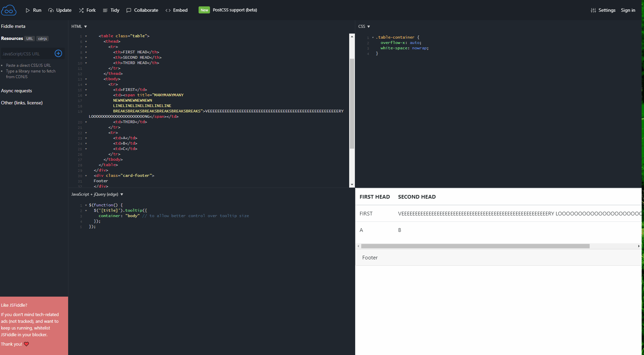Open the Fiddle meta section
The height and width of the screenshot is (355, 644).
click(x=13, y=26)
